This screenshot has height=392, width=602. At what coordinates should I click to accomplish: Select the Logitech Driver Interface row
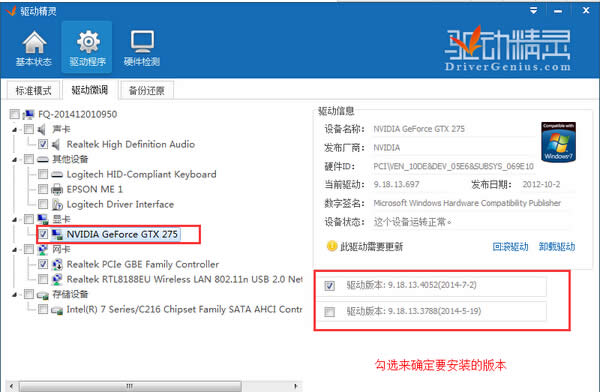(x=120, y=204)
